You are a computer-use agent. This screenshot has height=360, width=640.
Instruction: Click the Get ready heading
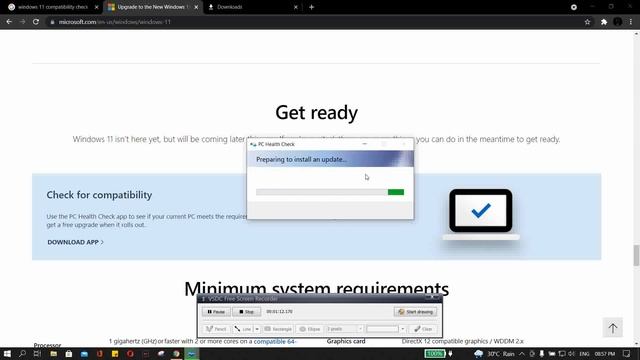click(x=317, y=112)
